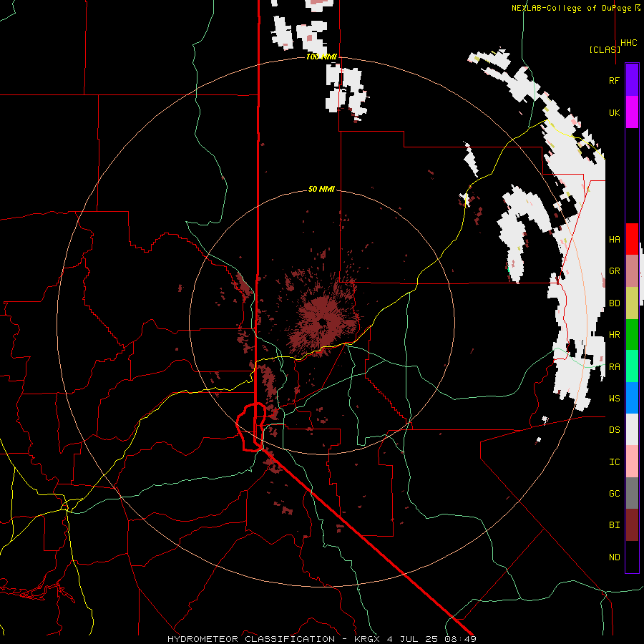Click the 'RF' legend label
This screenshot has height=644, width=644.
point(614,80)
